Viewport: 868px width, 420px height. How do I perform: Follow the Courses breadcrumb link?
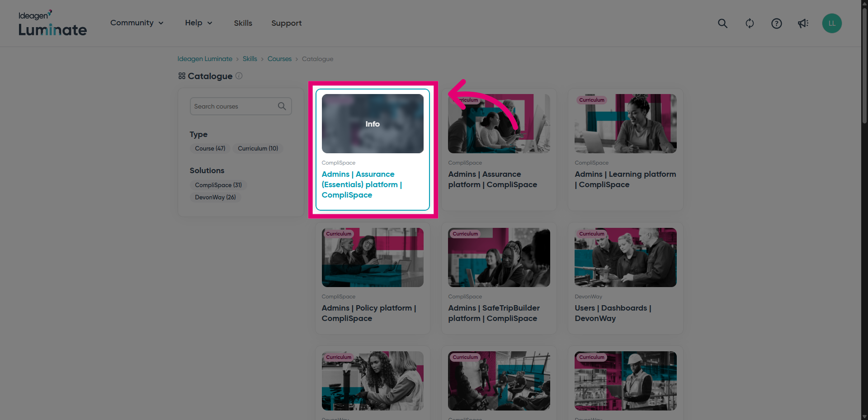pyautogui.click(x=279, y=59)
